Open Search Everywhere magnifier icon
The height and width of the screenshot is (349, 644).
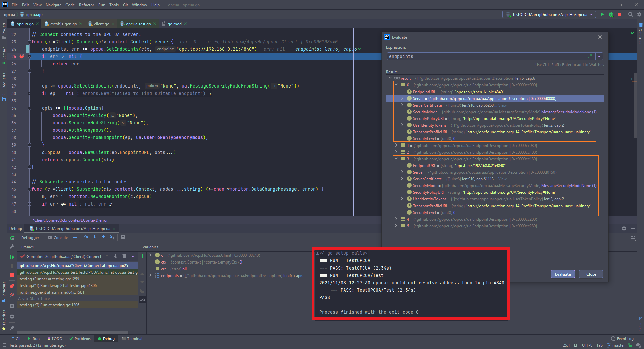point(631,15)
